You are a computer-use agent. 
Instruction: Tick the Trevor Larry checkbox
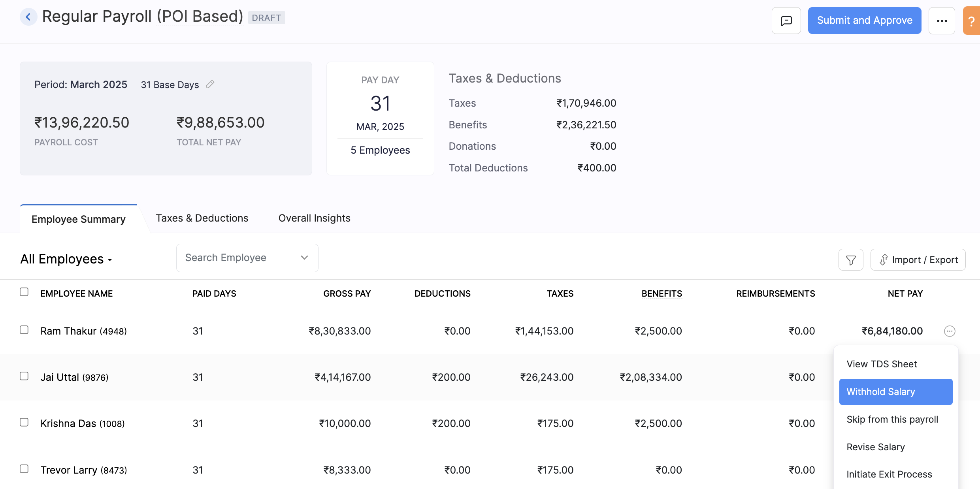[x=24, y=469]
